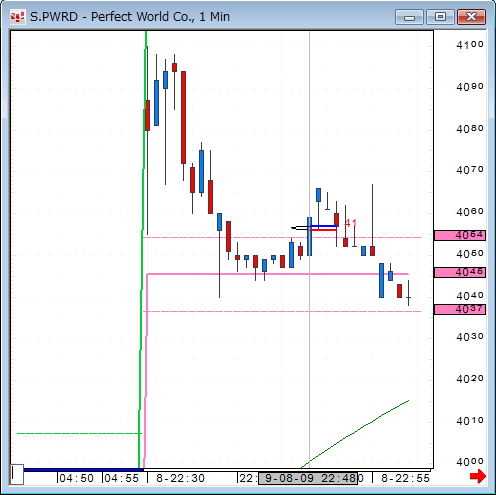This screenshot has height=495, width=496.
Task: Minimize the S.PWRD chart window
Action: (x=409, y=17)
